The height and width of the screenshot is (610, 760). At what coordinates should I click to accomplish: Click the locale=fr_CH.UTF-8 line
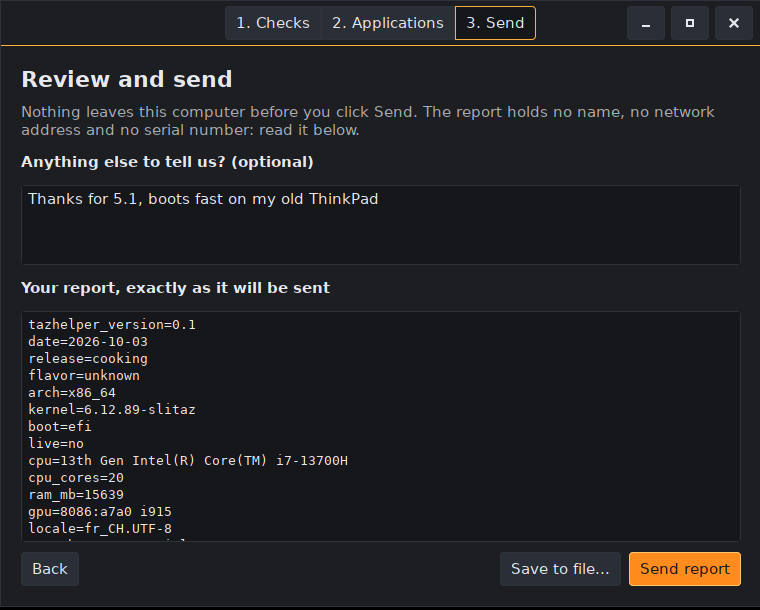coord(100,529)
